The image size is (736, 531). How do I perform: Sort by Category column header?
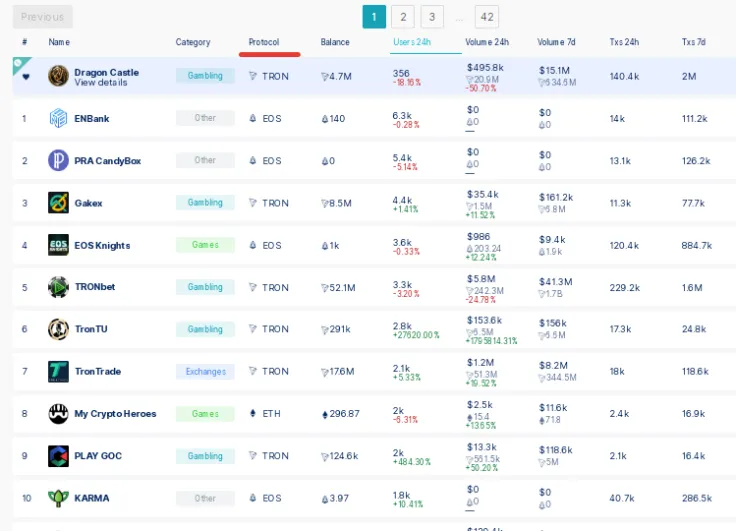tap(193, 42)
